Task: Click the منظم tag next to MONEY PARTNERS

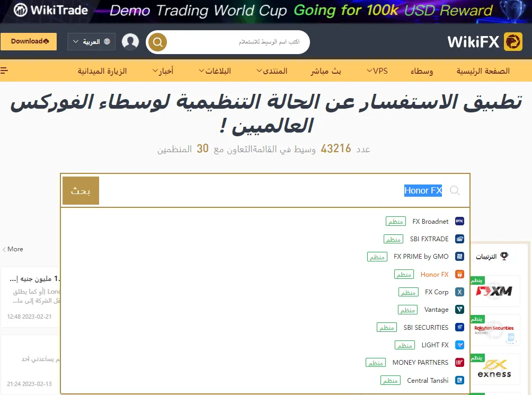Action: tap(376, 363)
